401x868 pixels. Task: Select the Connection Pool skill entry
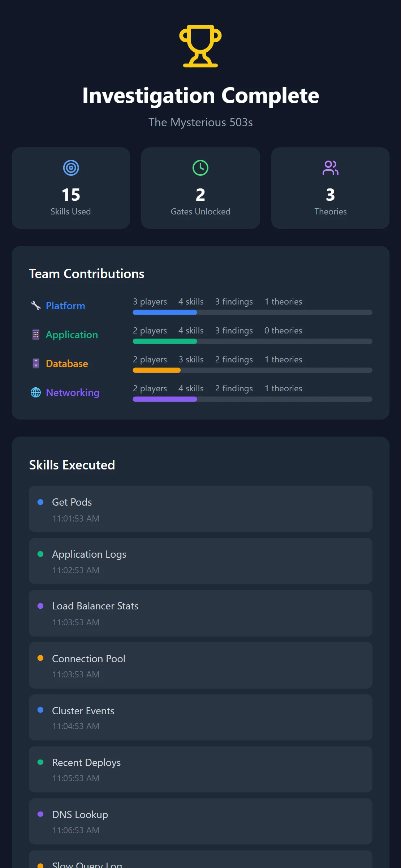200,665
